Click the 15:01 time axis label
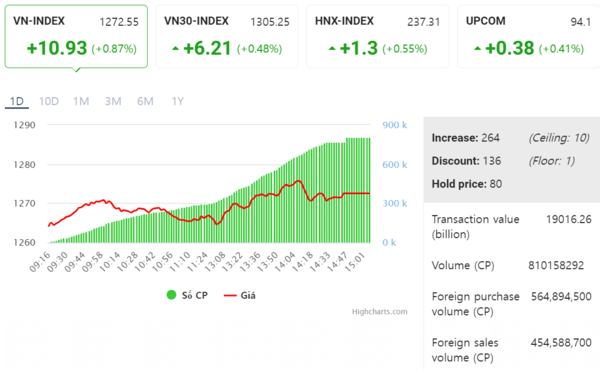Viewport: 600px width, 369px height. 354,262
